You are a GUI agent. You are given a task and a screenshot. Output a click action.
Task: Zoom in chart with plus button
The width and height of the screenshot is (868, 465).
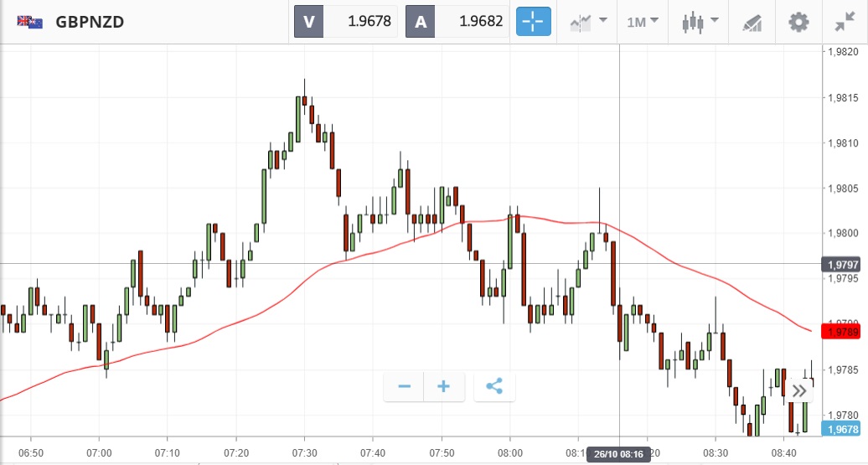443,386
